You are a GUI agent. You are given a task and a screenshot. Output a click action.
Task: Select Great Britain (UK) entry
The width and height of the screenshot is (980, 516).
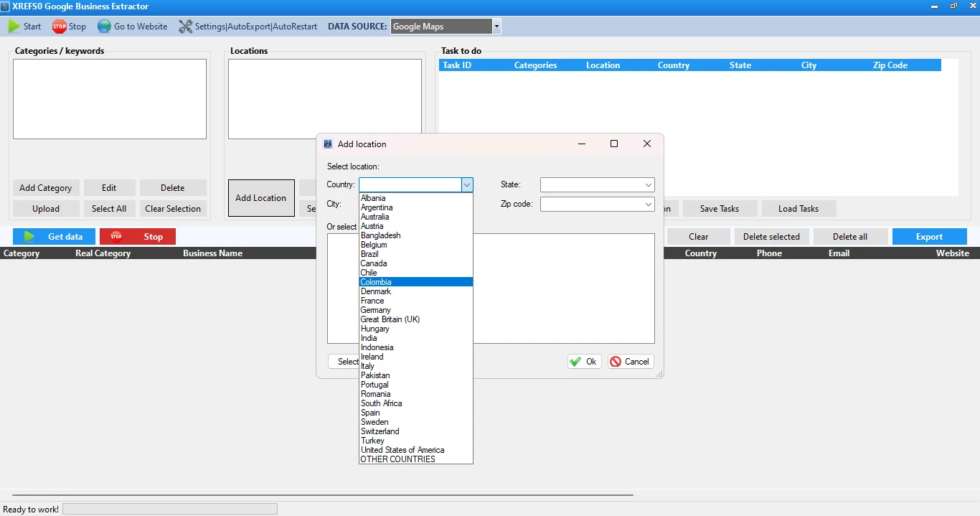(415, 319)
